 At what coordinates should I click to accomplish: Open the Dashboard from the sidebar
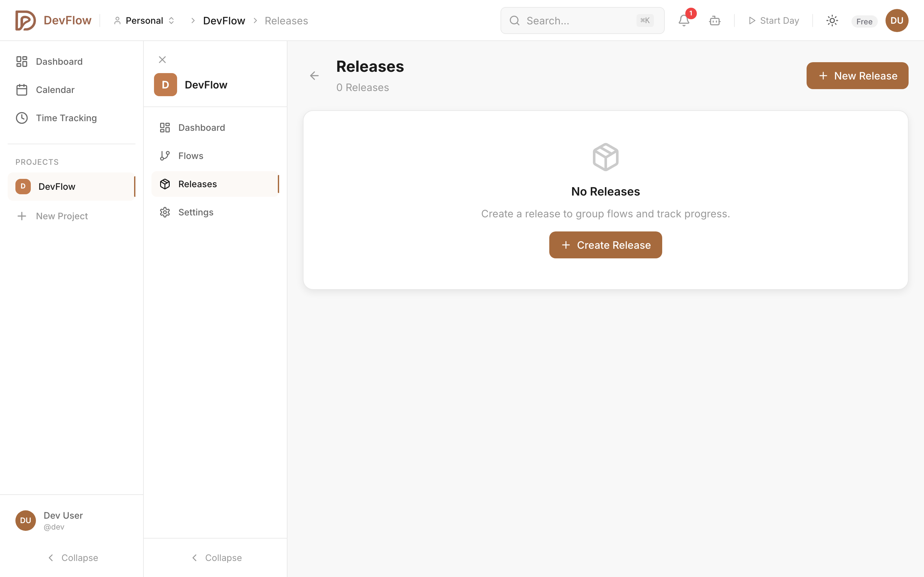(59, 62)
